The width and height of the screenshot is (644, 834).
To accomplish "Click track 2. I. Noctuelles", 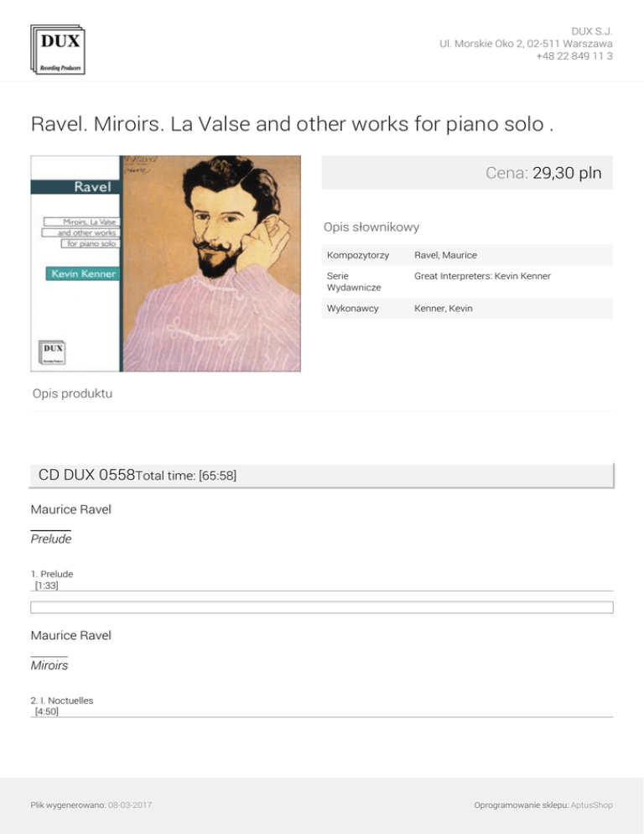I will point(62,700).
